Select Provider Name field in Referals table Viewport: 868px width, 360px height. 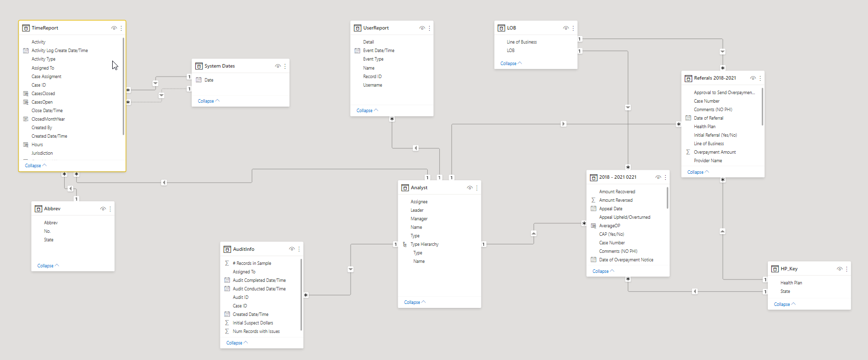(708, 161)
